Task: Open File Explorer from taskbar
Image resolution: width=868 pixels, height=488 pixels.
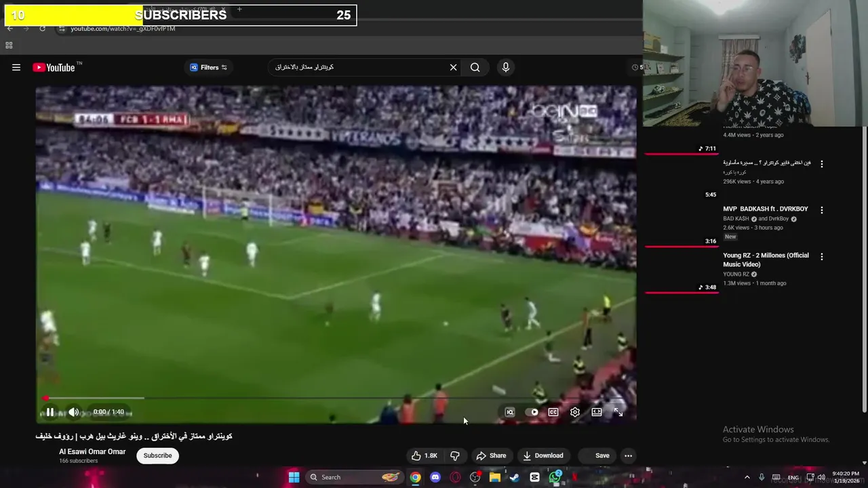Action: pos(495,477)
